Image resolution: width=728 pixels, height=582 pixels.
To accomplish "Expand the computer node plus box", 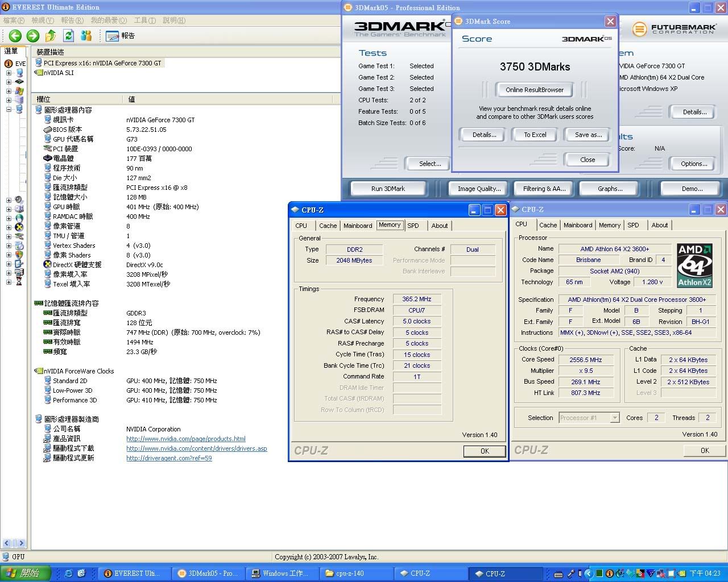I will (9, 73).
